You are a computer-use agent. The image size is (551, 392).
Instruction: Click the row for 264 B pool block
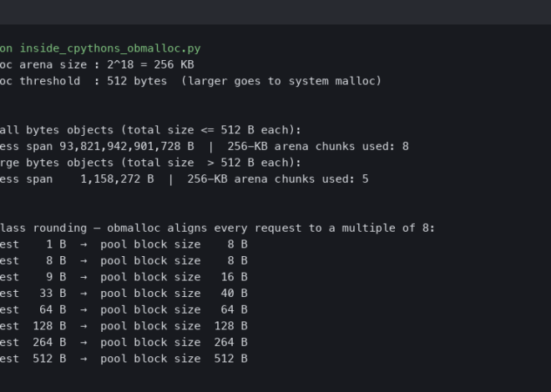click(124, 342)
